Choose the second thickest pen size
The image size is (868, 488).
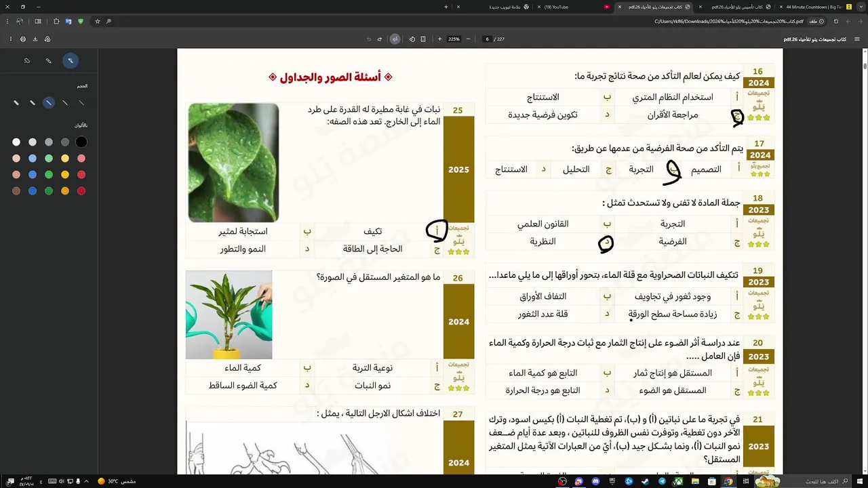pos(33,103)
